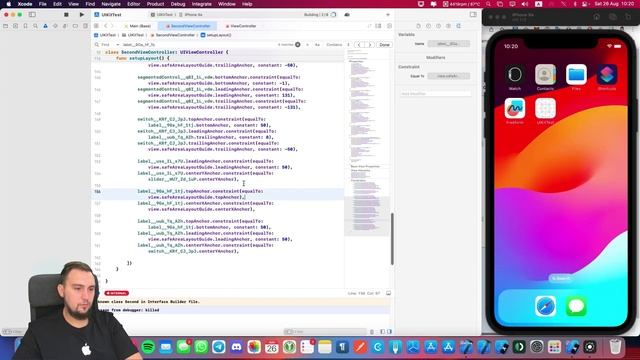640x360 pixels.
Task: Toggle case-sensitive Aa option
Action: (317, 44)
